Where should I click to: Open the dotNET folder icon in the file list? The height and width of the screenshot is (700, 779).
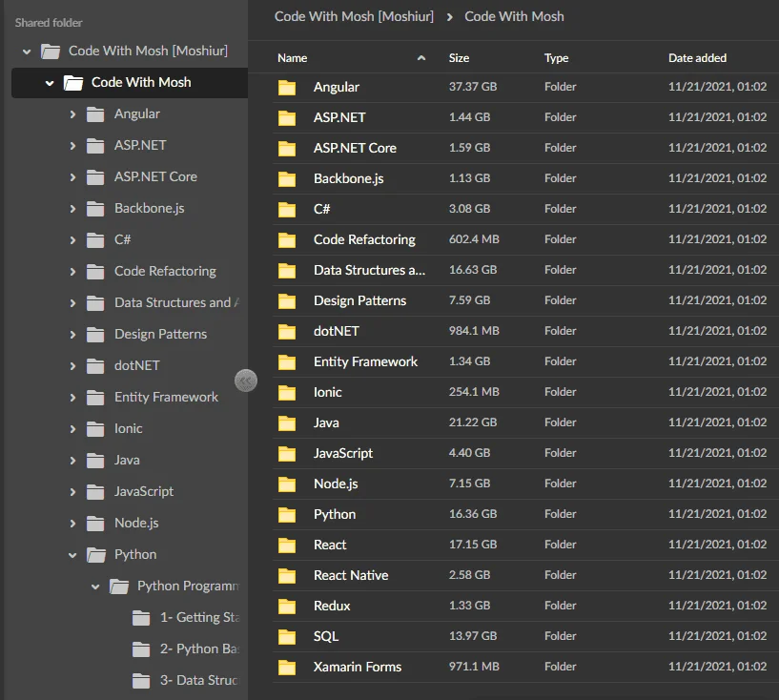pos(287,332)
